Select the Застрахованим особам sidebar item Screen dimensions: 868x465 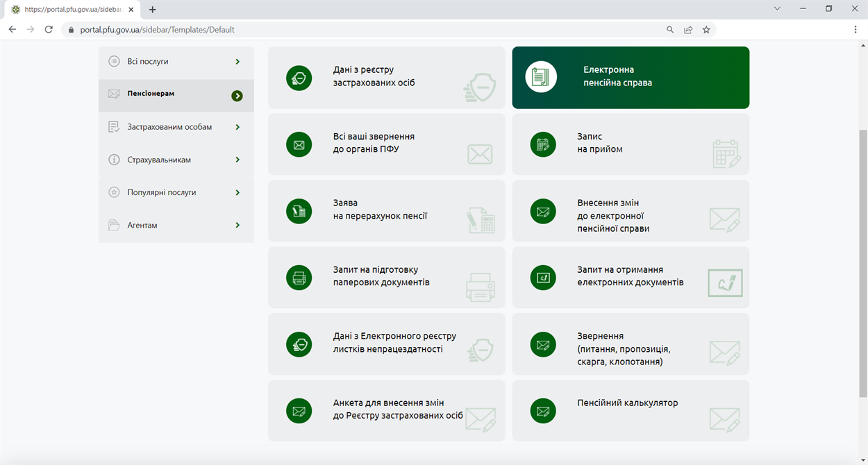[176, 128]
